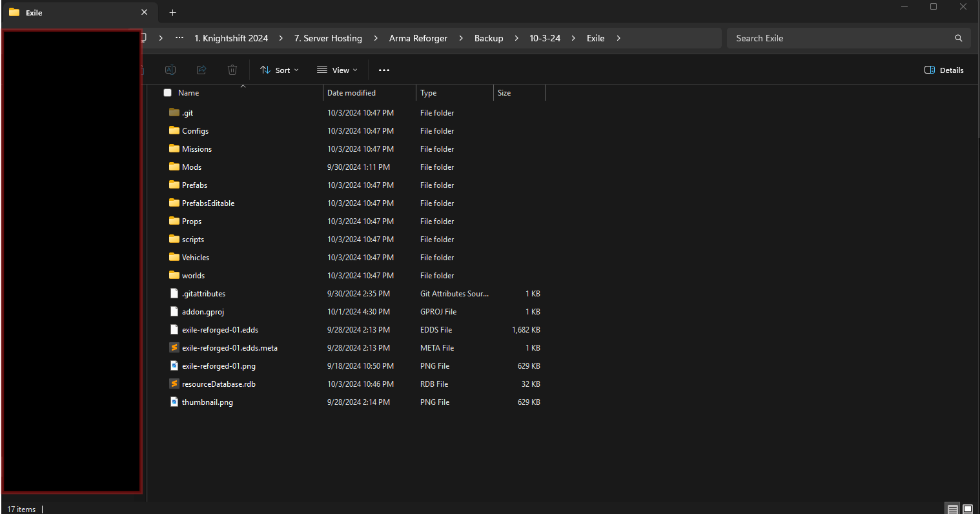Select the thumbnail.png file name
This screenshot has height=514, width=980.
pyautogui.click(x=207, y=402)
